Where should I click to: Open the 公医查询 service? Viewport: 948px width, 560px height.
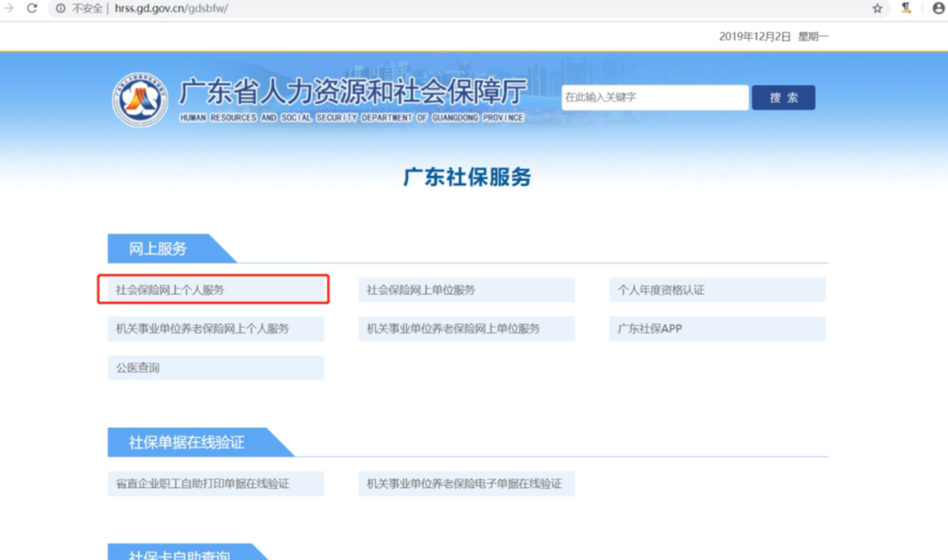(214, 367)
